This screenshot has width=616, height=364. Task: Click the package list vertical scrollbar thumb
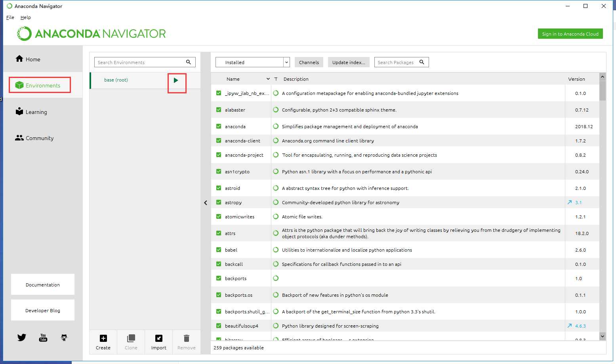[x=603, y=91]
